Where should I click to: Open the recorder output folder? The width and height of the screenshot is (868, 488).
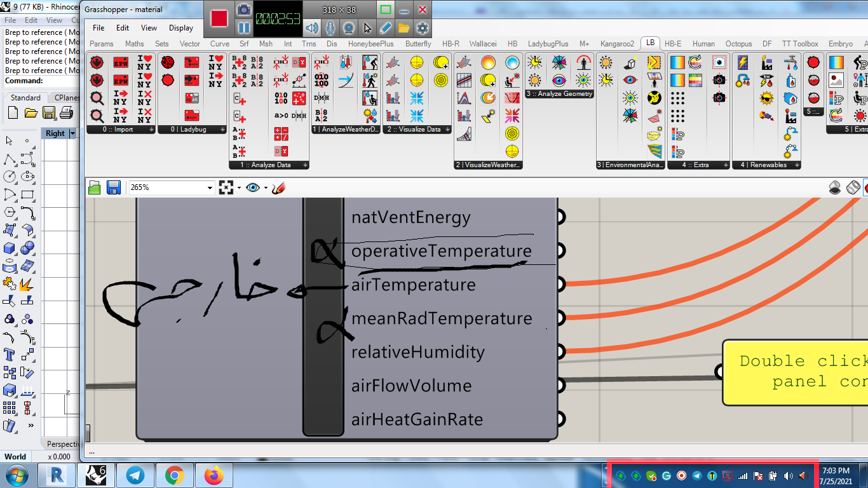click(403, 28)
